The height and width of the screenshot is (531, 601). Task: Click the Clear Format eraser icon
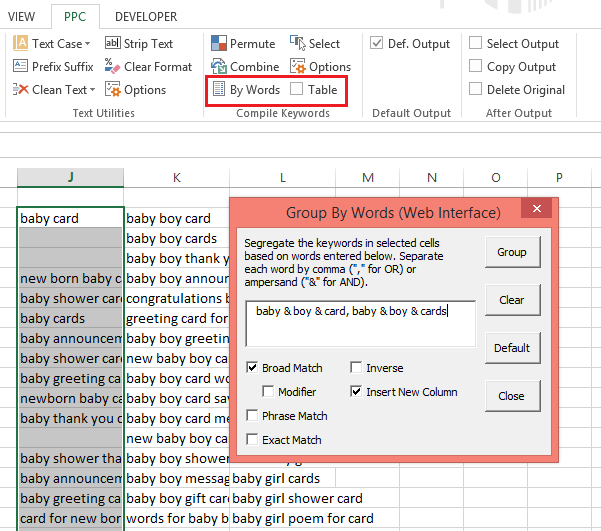pyautogui.click(x=113, y=67)
